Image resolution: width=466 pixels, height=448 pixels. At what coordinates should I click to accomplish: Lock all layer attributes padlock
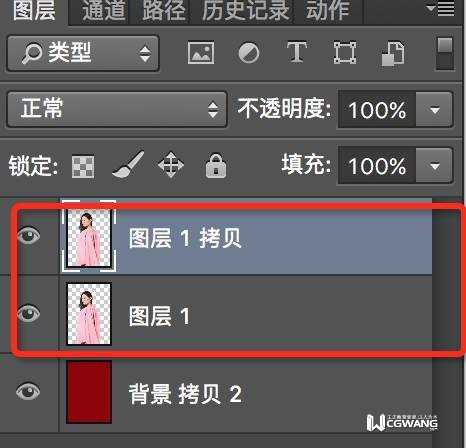pyautogui.click(x=216, y=165)
